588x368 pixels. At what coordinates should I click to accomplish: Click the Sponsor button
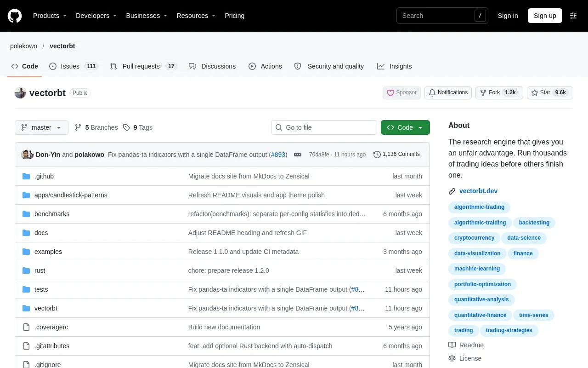tap(401, 93)
